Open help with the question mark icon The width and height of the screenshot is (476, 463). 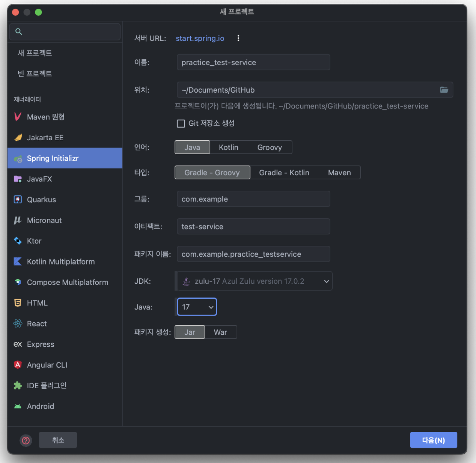(x=26, y=440)
